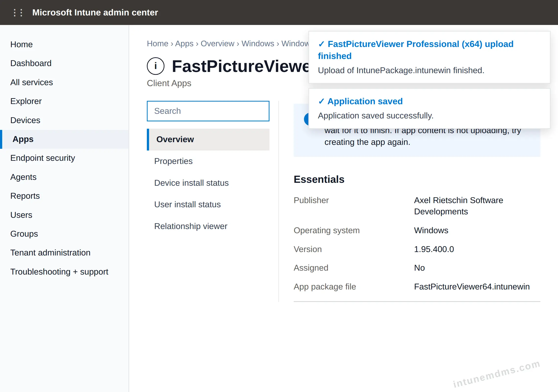Select the version number 1.95.400.0
The width and height of the screenshot is (558, 392).
(x=434, y=249)
